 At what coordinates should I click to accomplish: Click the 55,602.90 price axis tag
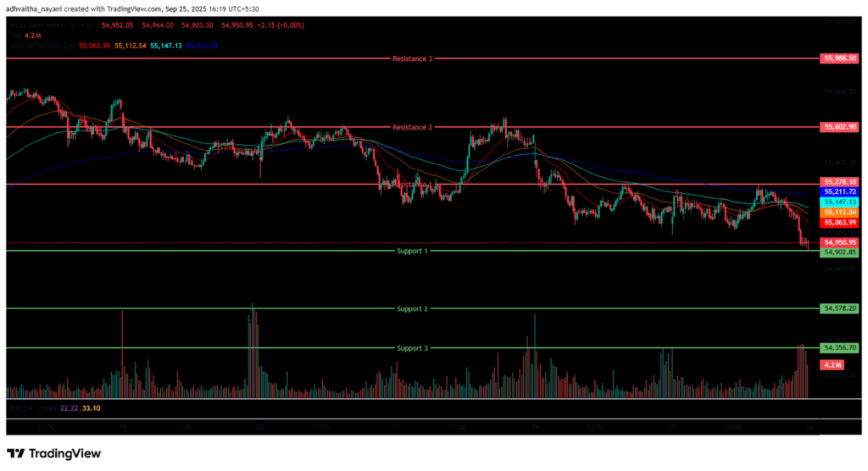840,127
